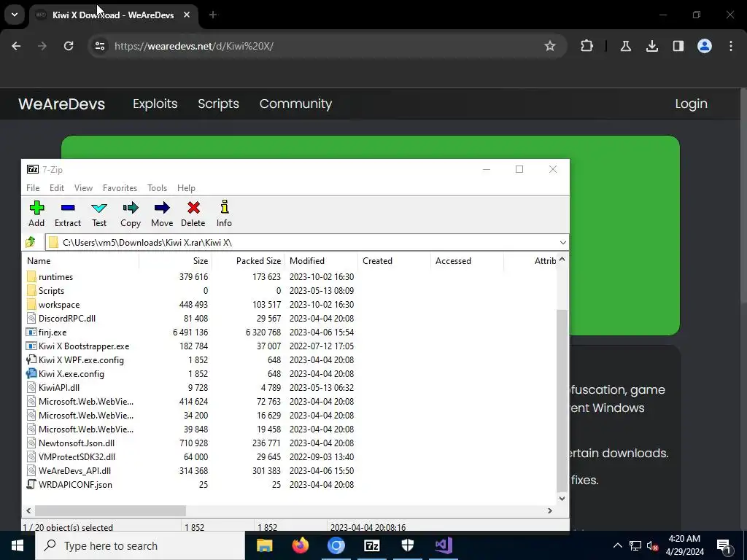Open Exploits link on WeAreDevs
The height and width of the screenshot is (560, 747).
point(155,104)
